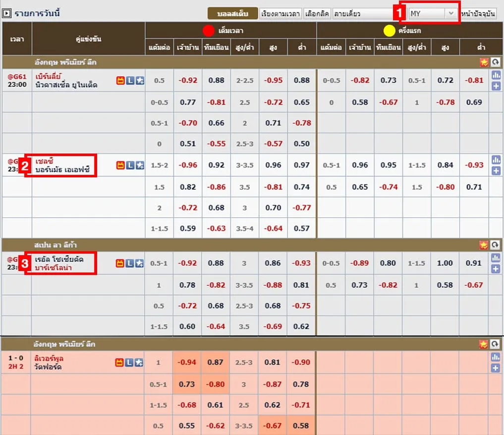Image resolution: width=504 pixels, height=435 pixels.
Task: Toggle favorite star on Spain La Liga header
Action: click(x=484, y=245)
